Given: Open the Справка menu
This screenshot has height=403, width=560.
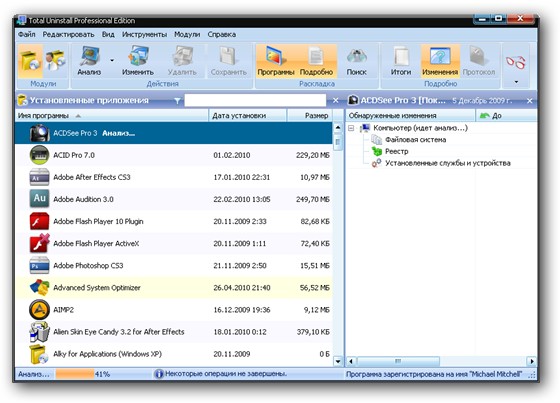Looking at the screenshot, I should click(x=221, y=34).
